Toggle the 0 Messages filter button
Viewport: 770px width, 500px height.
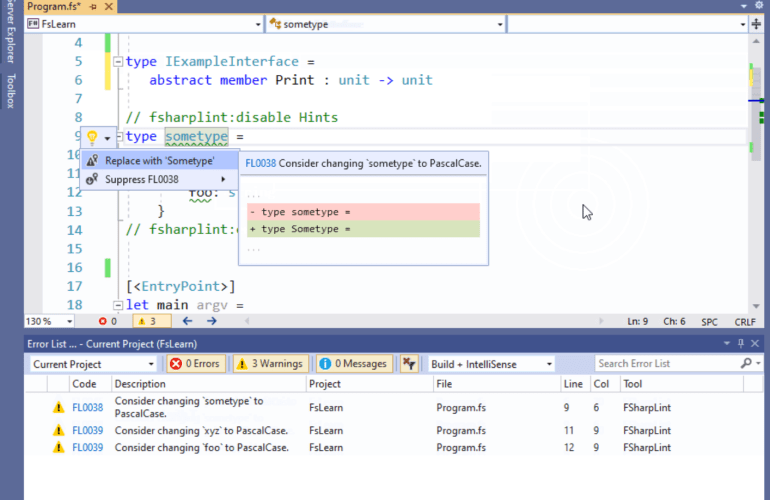tap(354, 364)
